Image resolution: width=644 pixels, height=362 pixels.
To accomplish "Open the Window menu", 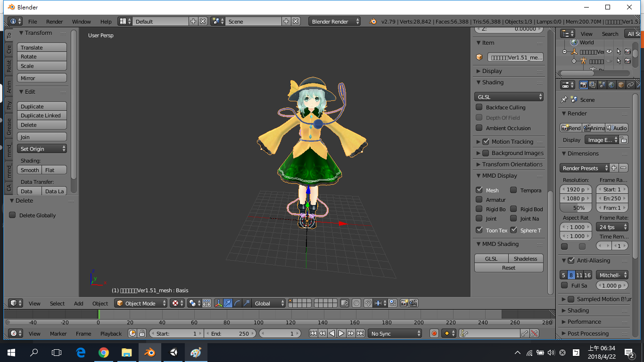I will [82, 21].
